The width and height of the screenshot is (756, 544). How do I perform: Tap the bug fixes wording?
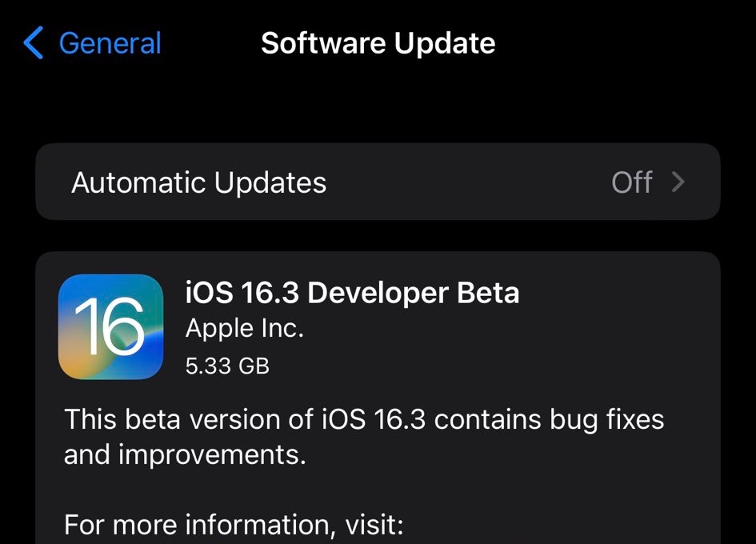click(x=606, y=419)
